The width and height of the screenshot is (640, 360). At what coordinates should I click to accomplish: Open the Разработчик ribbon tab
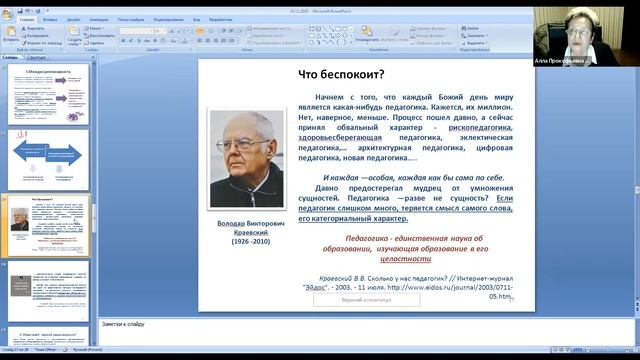coord(220,20)
